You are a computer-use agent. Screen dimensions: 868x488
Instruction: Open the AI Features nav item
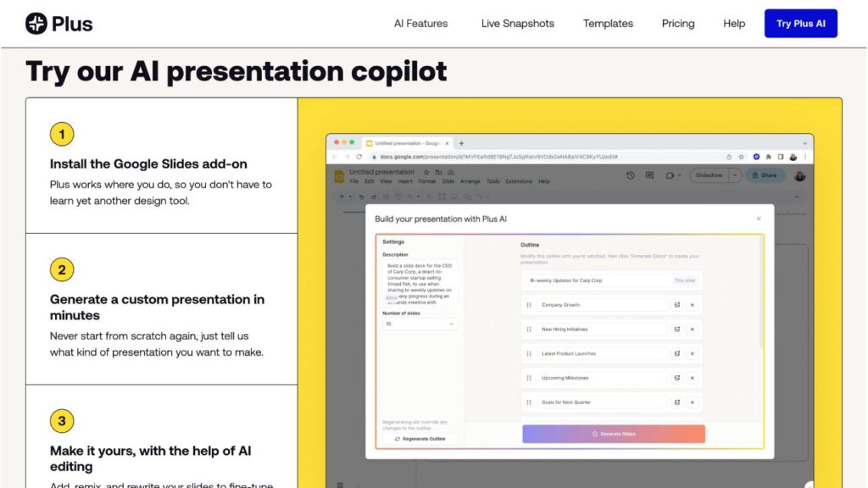(x=420, y=23)
